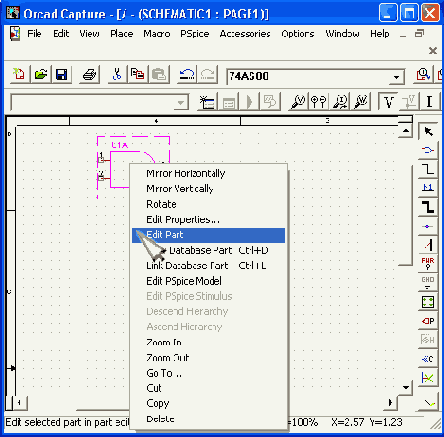Select the highlighted Edit Part entry
The image size is (444, 437).
point(208,235)
